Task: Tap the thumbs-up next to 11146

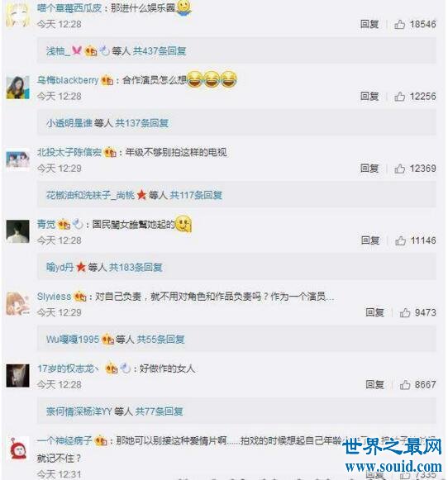Action: (400, 240)
